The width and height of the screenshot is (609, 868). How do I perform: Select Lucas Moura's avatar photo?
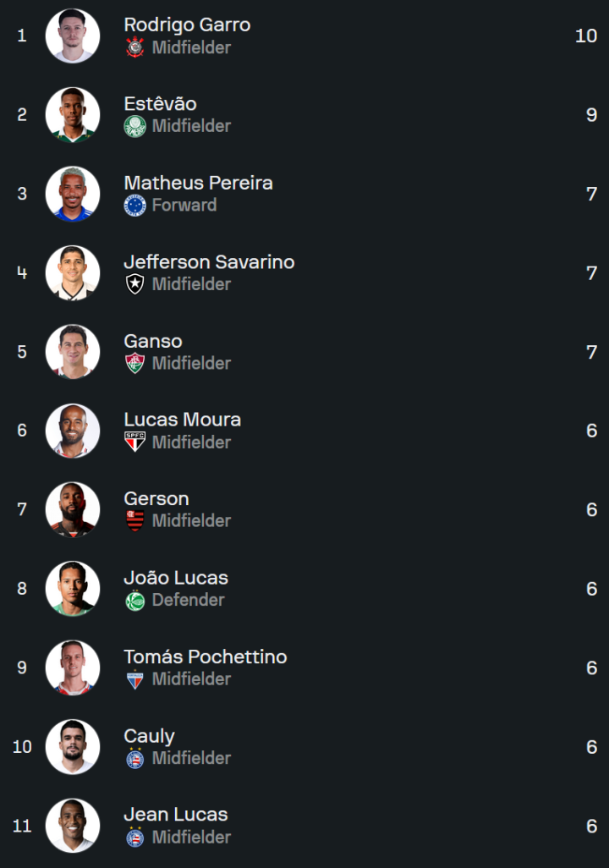pos(73,431)
